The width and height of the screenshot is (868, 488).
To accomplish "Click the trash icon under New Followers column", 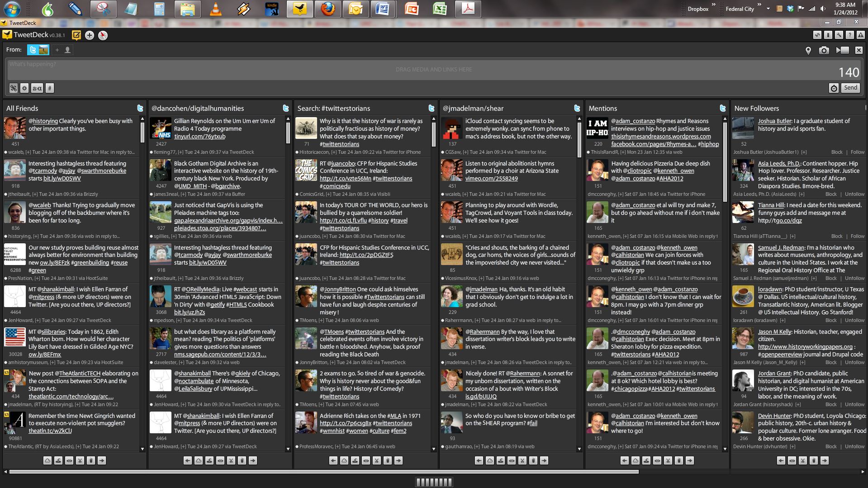I will click(x=814, y=460).
